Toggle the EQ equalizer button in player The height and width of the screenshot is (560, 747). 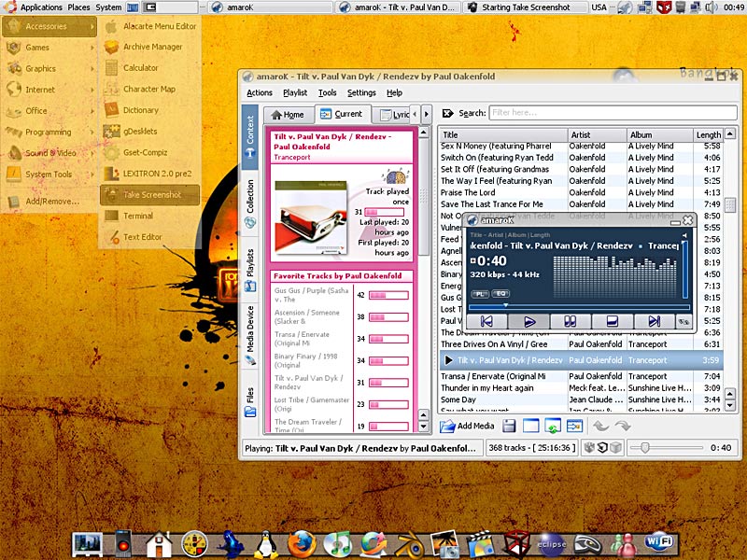click(x=500, y=294)
